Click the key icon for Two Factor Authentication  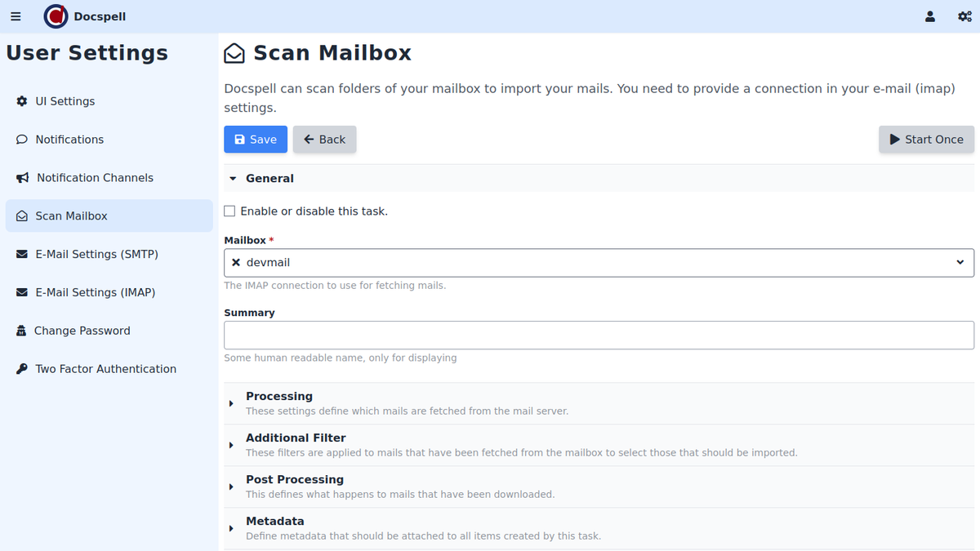click(x=22, y=369)
